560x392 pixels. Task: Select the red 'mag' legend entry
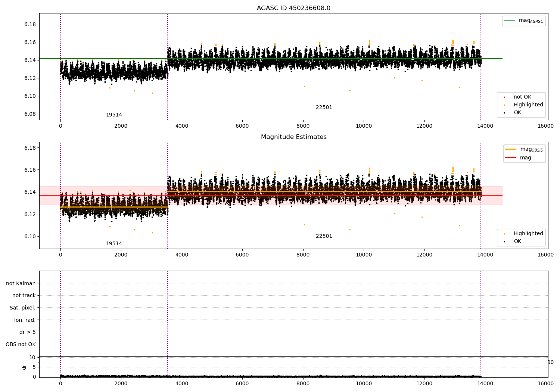point(519,158)
